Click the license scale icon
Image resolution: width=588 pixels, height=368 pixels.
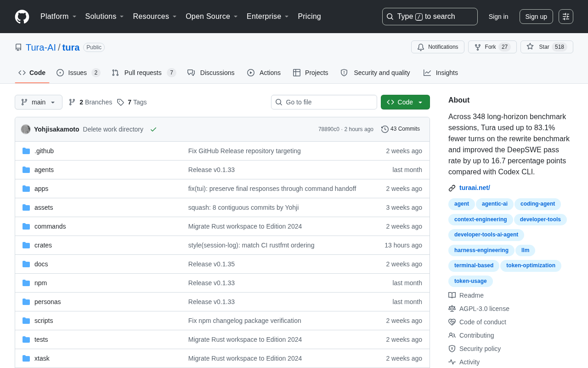[452, 309]
